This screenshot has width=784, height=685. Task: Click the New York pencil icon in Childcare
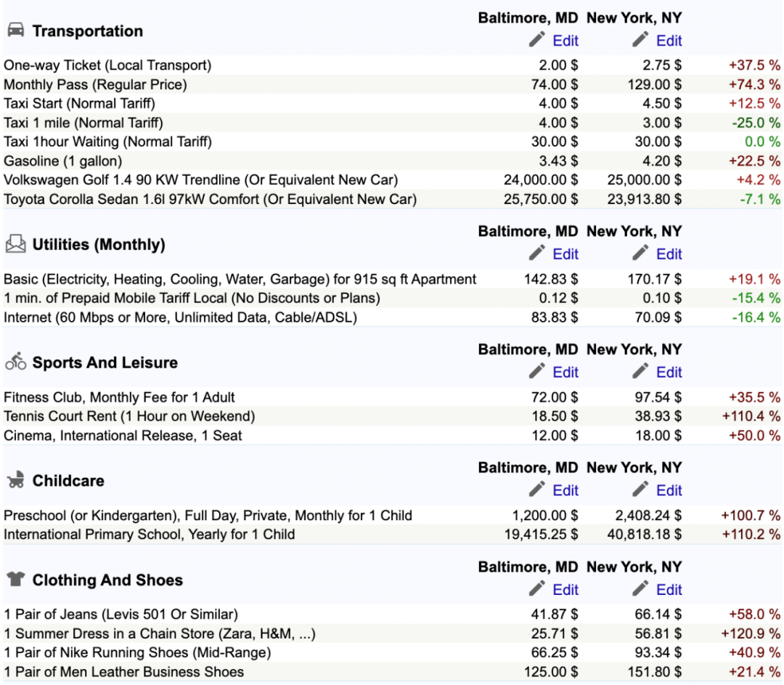[x=640, y=490]
